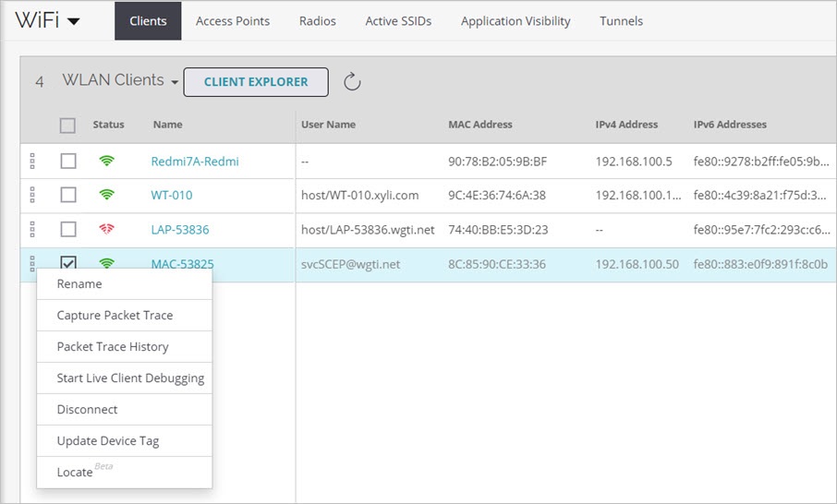Screen dimensions: 837x504
Task: Open the WT-010 client link
Action: (172, 195)
